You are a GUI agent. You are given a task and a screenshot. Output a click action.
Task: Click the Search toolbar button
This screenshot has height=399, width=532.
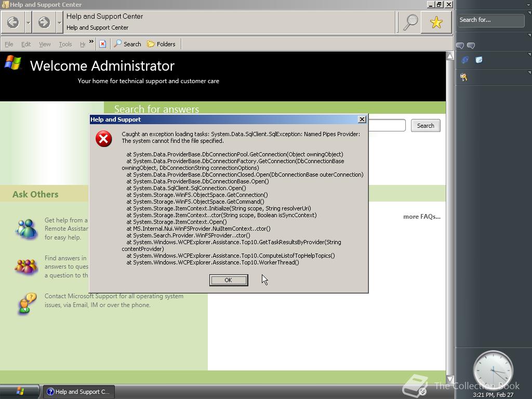tap(128, 44)
